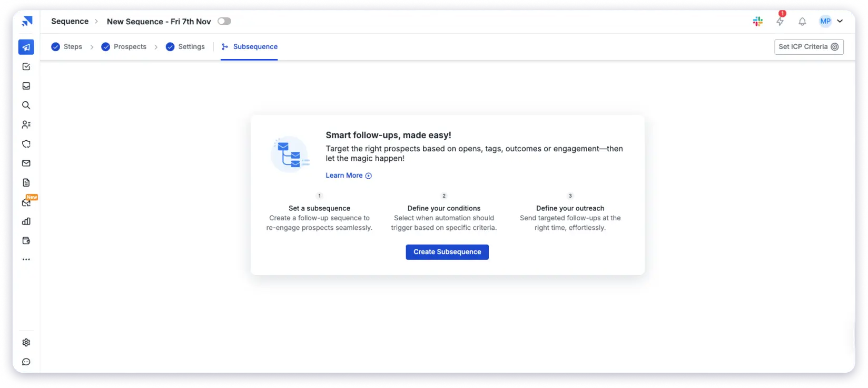Screen dimensions: 868x388
Task: Open the Slack integration icon
Action: tap(758, 21)
